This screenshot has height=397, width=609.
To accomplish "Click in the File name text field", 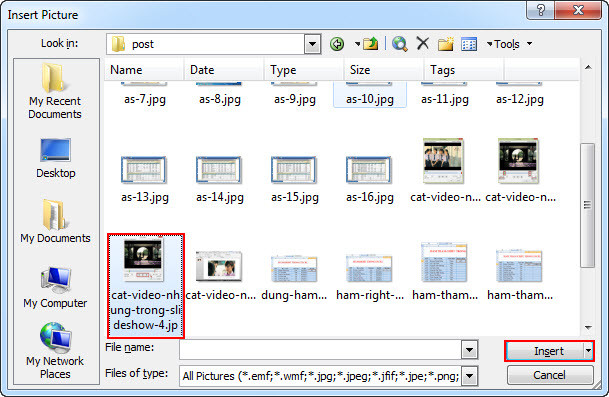I will point(320,350).
